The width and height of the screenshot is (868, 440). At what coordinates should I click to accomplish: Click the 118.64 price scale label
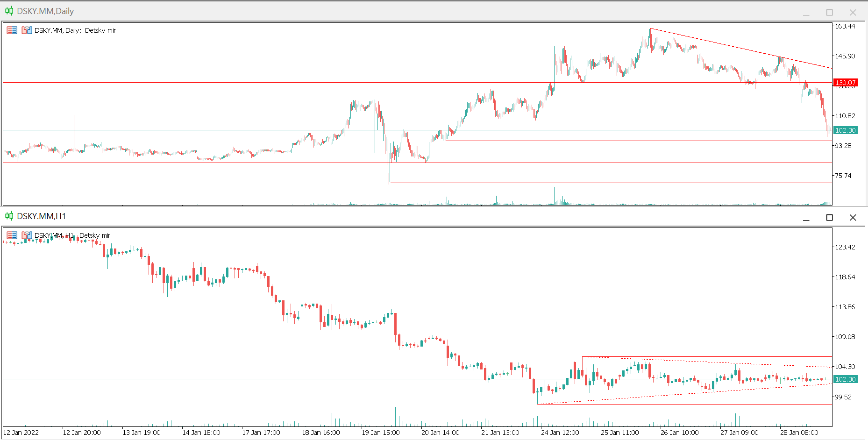tap(845, 277)
